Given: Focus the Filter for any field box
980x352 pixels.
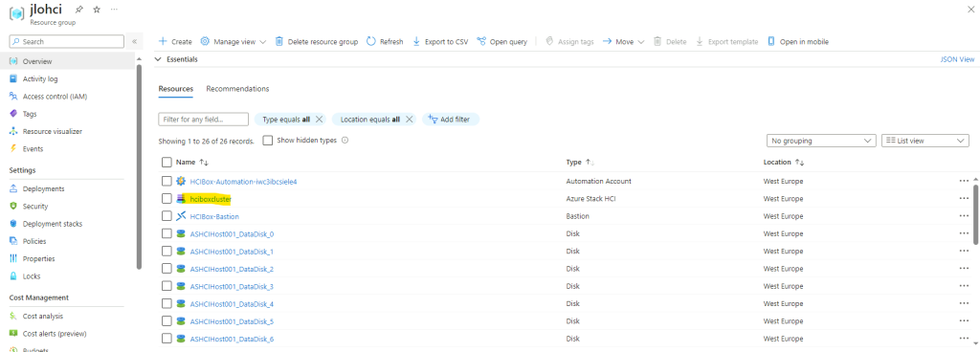Looking at the screenshot, I should click(x=204, y=120).
